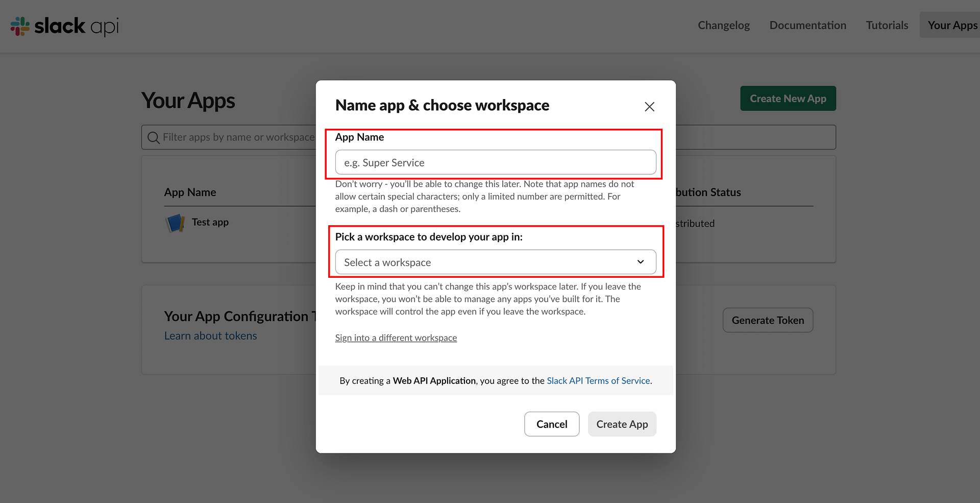The width and height of the screenshot is (980, 503).
Task: Click the dialog title Name app & choose workspace
Action: click(442, 105)
